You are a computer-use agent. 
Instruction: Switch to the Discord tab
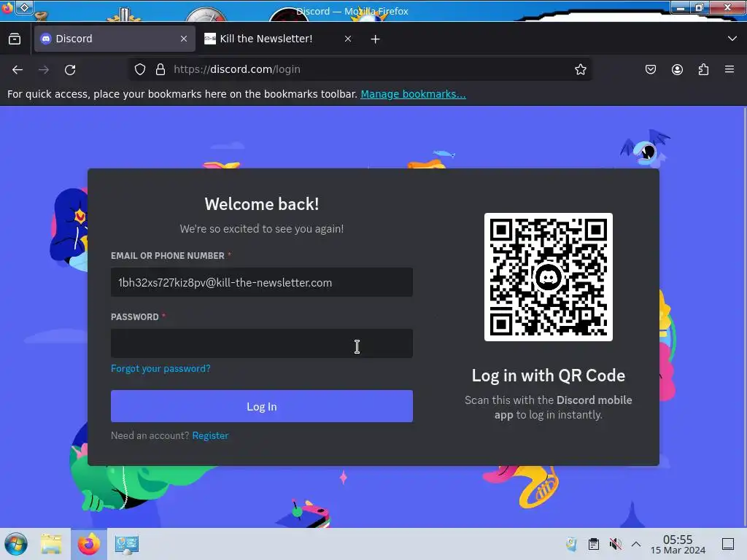(x=115, y=39)
